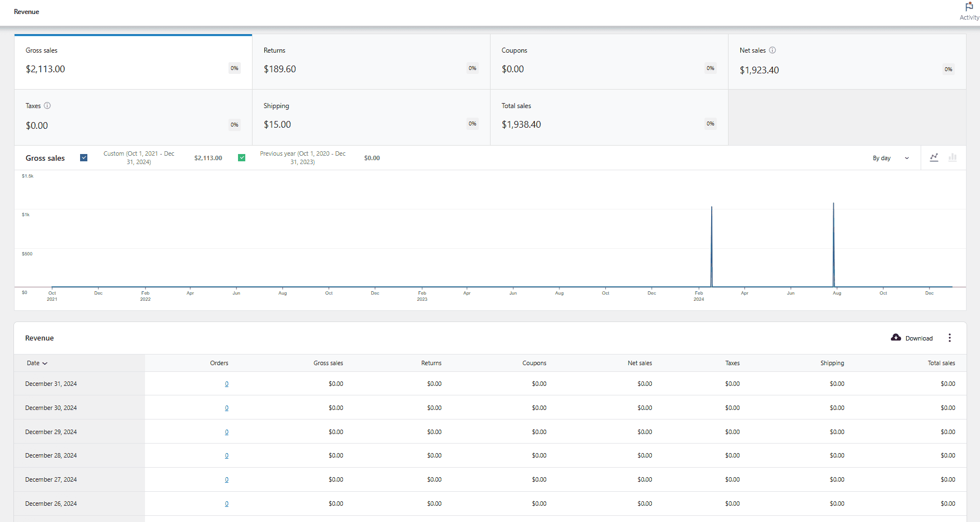Image resolution: width=980 pixels, height=522 pixels.
Task: Click the info icon next to Net sales
Action: 773,50
